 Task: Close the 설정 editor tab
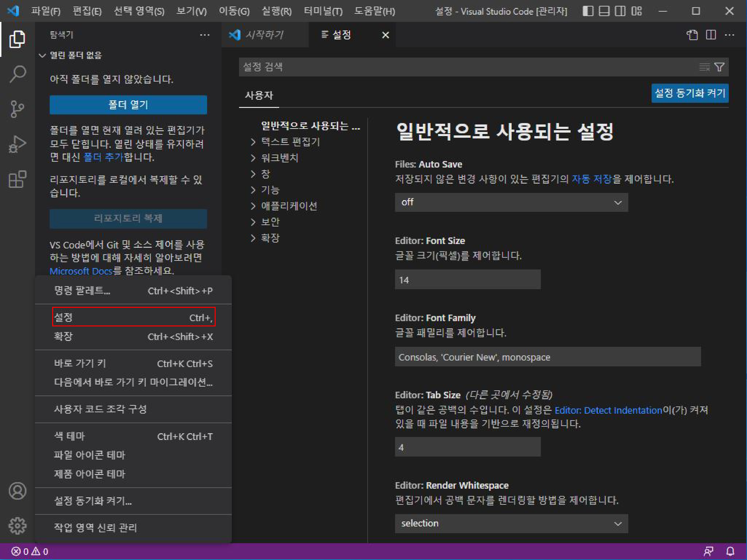385,35
